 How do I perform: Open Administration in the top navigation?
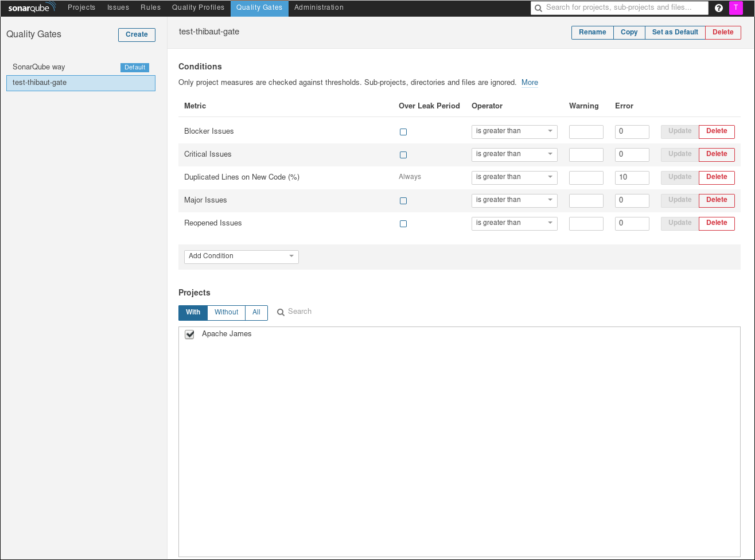(319, 8)
